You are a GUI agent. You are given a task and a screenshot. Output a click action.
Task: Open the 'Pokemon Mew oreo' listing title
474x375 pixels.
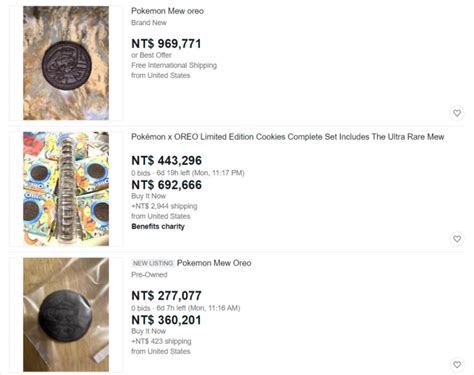(167, 11)
